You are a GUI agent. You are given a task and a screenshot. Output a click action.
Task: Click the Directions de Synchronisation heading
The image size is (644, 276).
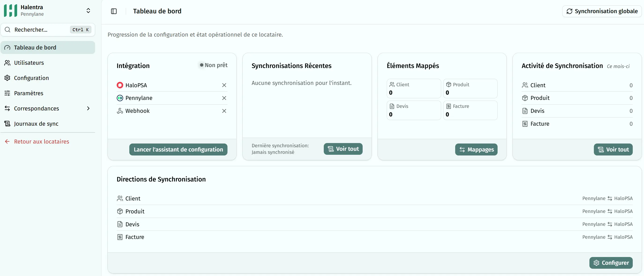click(161, 179)
